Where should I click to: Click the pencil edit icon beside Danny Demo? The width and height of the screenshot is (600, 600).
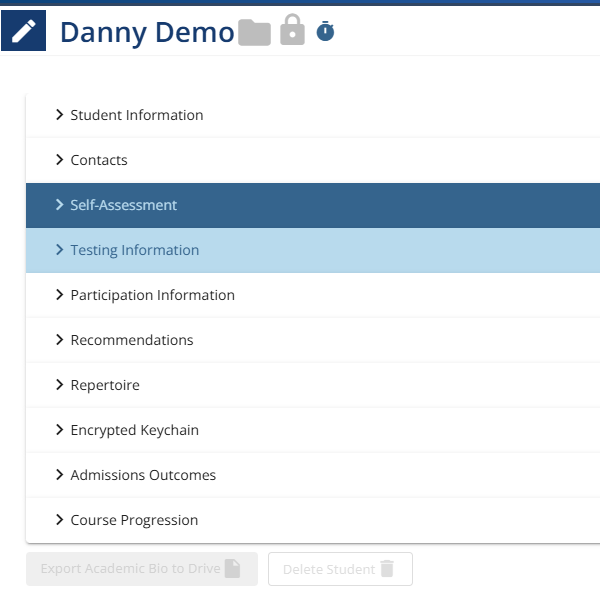click(x=23, y=31)
